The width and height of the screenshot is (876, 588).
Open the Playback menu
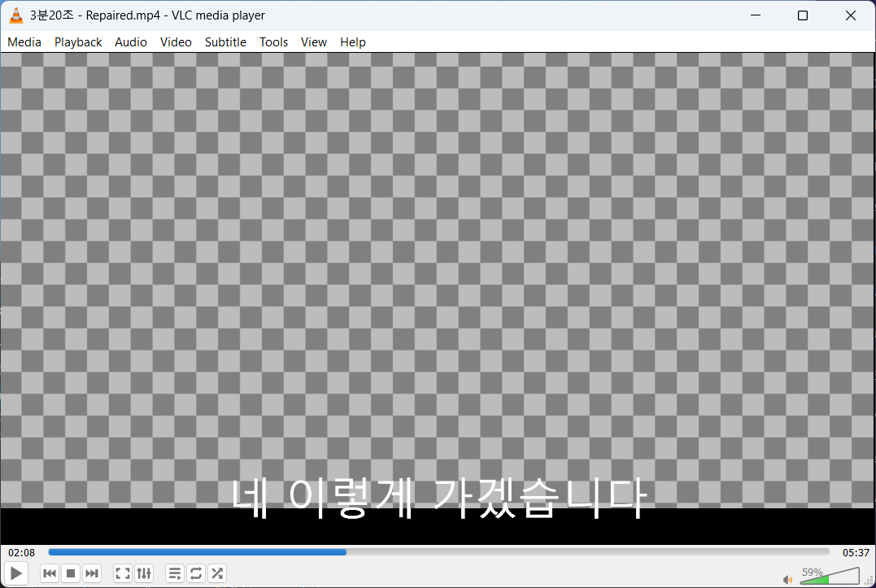click(x=78, y=42)
